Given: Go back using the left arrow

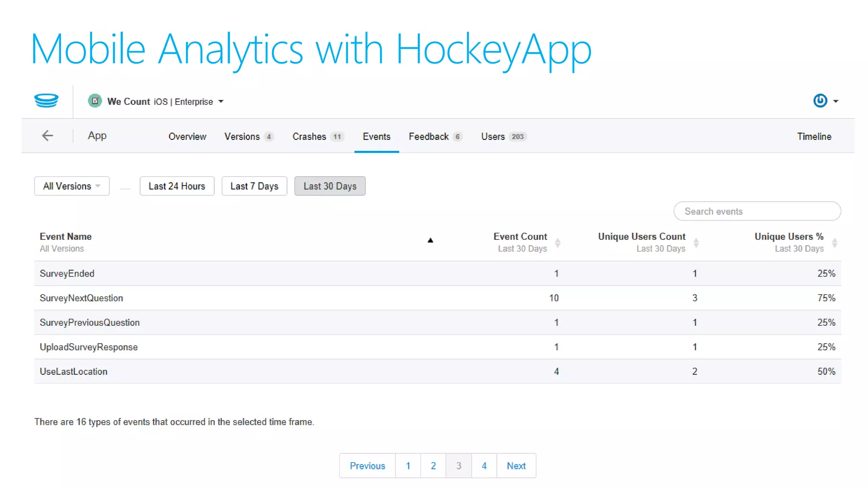Looking at the screenshot, I should tap(47, 136).
